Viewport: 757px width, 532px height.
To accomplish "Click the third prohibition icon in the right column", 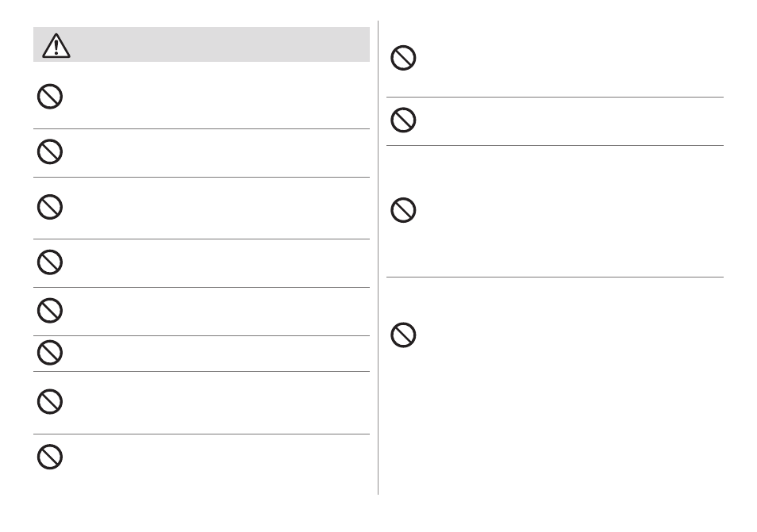I will click(403, 210).
